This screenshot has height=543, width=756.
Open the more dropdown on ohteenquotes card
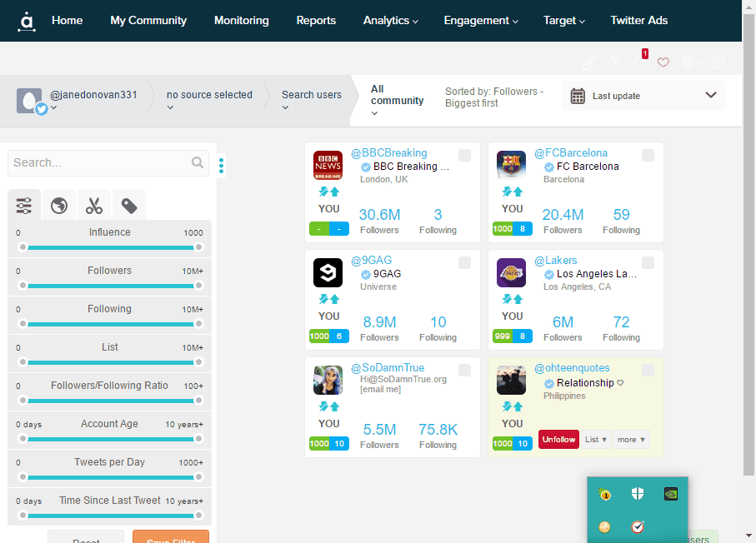631,440
